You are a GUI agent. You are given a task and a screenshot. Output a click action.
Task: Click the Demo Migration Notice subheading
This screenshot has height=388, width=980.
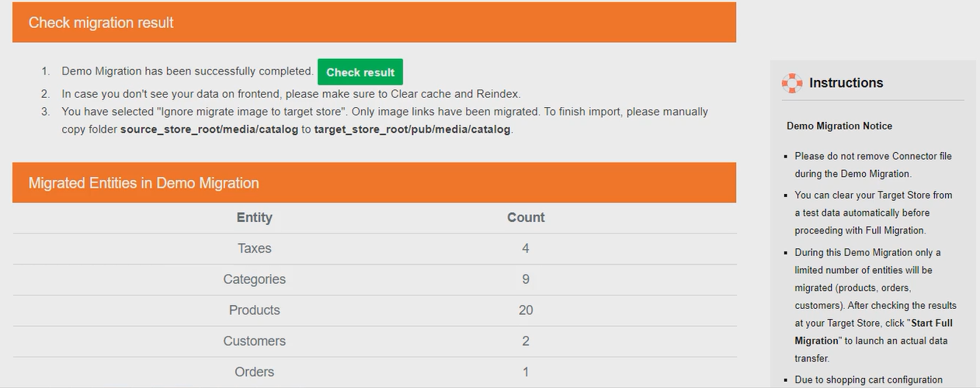pyautogui.click(x=839, y=126)
